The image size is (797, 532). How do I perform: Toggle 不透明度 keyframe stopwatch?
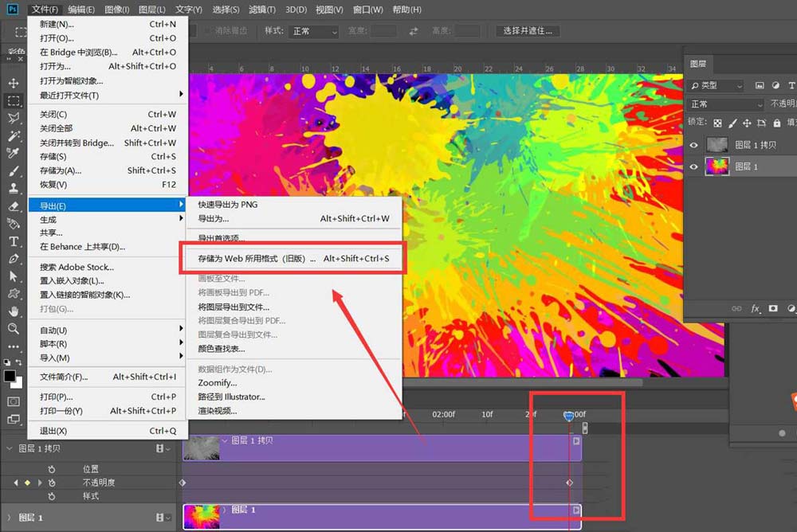point(51,483)
